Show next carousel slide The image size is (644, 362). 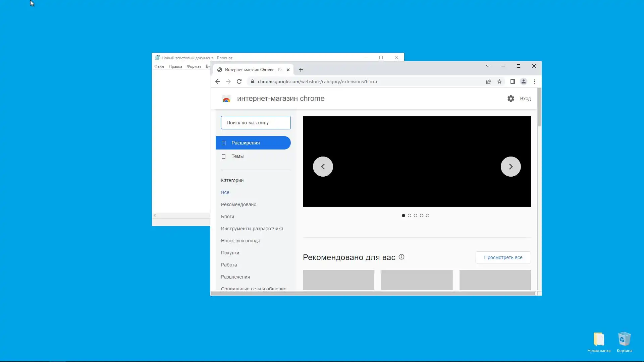511,167
